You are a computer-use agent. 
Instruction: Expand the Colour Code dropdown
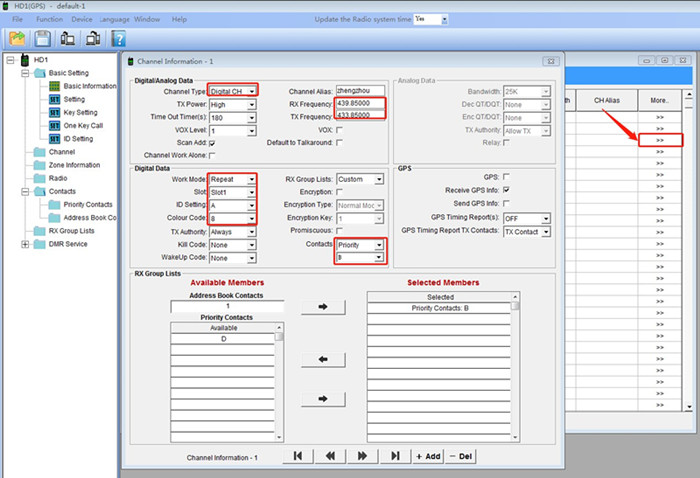pos(251,218)
